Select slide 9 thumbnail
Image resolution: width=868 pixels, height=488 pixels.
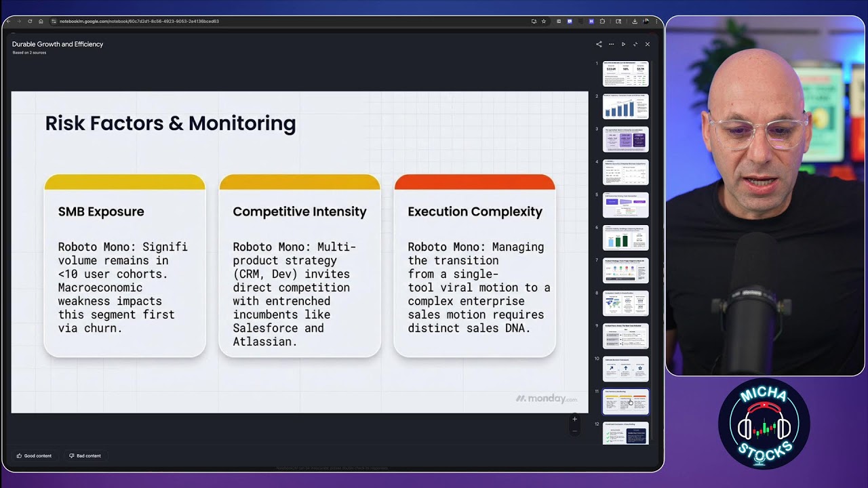(626, 336)
